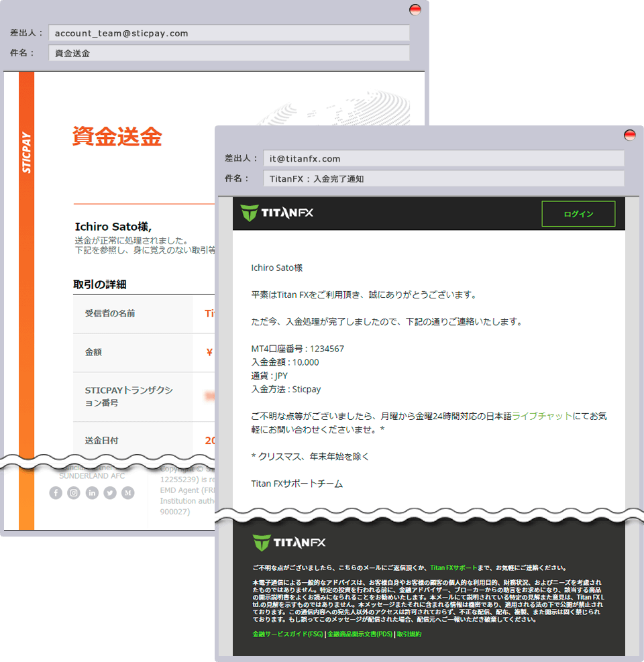Click the Facebook icon in Sticpay email footer

click(x=56, y=493)
